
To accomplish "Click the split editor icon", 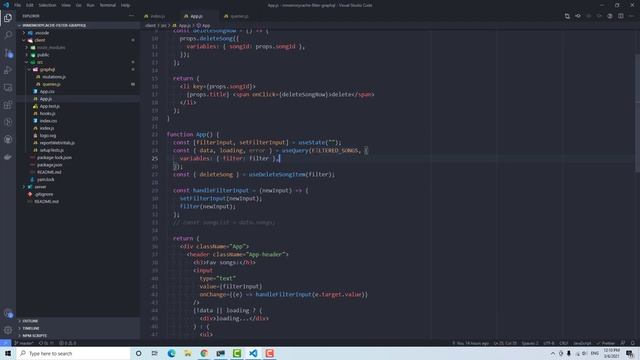I will (620, 16).
